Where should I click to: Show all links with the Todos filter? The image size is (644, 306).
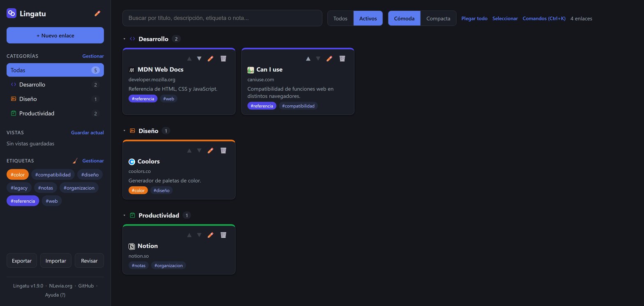coord(340,19)
